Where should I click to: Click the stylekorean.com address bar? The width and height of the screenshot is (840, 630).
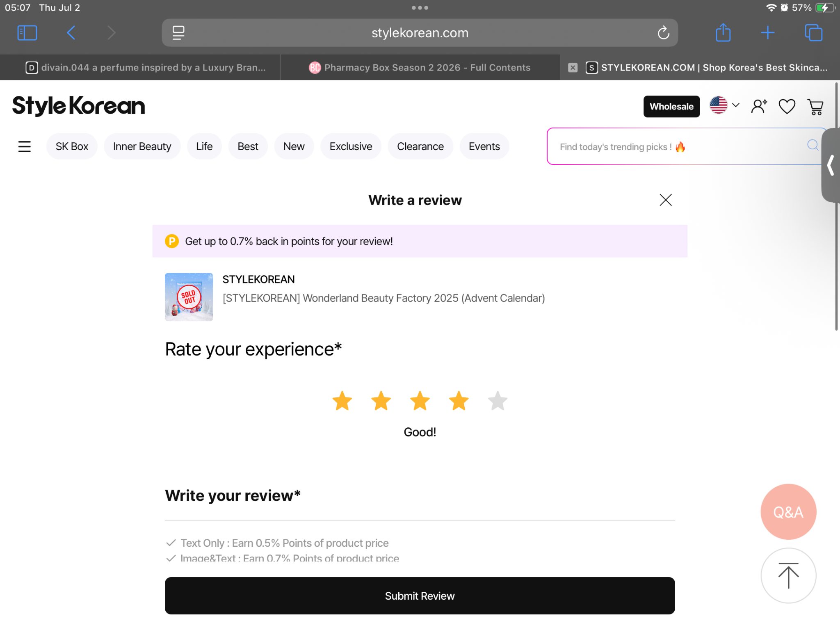(420, 33)
